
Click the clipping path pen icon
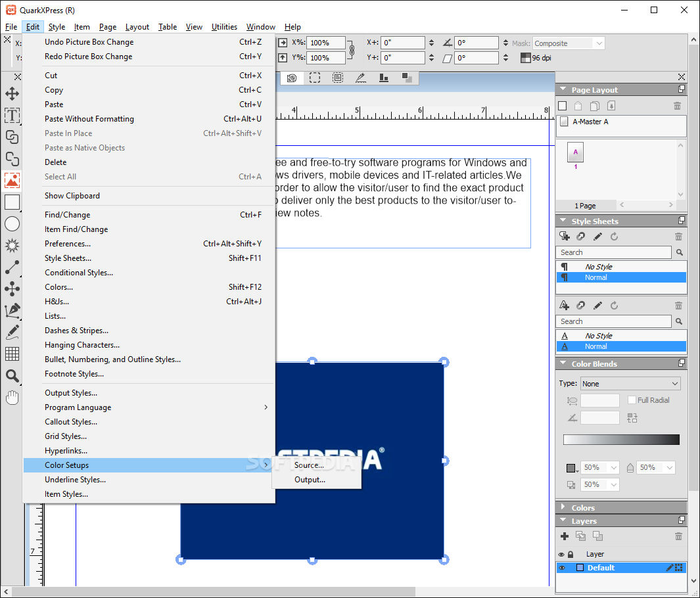pos(361,78)
